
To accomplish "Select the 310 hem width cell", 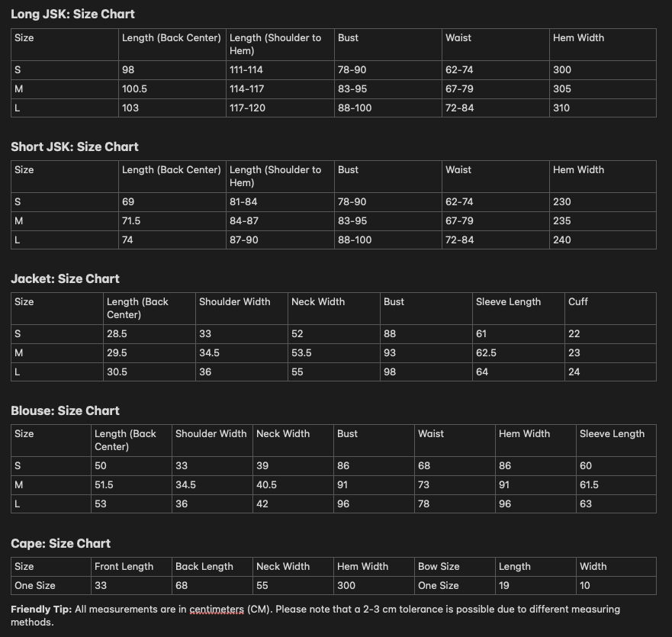I will click(561, 108).
